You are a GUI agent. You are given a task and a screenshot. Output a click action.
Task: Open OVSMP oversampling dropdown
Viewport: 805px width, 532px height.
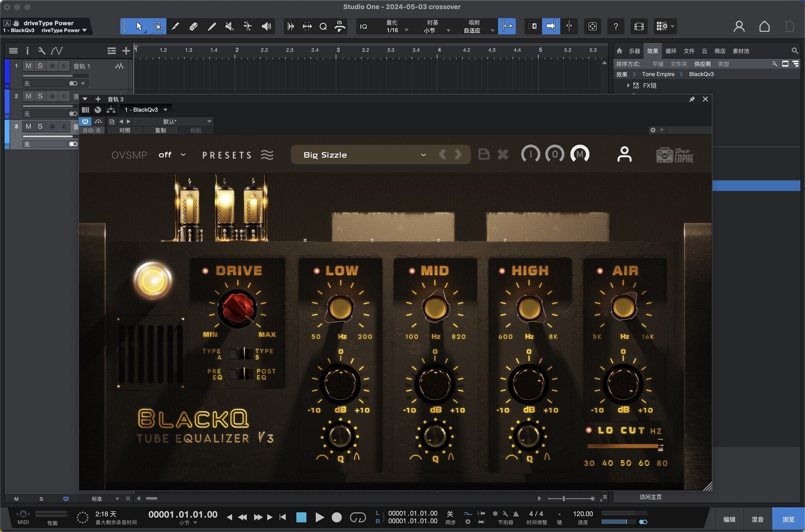pos(172,155)
